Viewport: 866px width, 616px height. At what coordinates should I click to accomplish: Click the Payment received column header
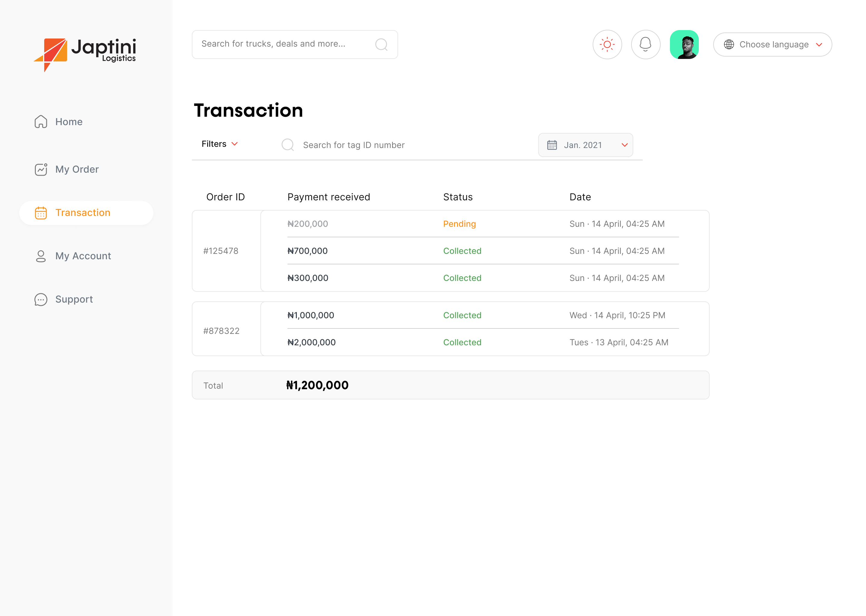click(x=328, y=197)
